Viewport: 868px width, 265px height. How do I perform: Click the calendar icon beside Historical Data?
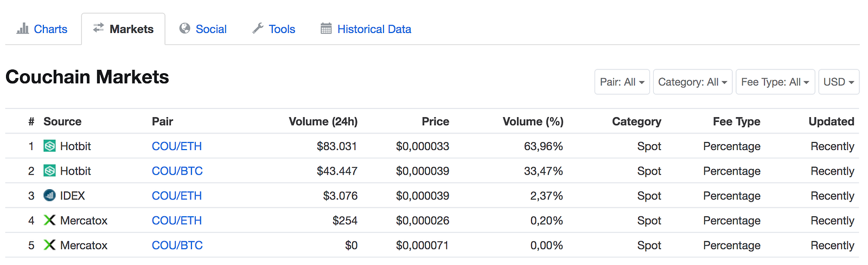tap(326, 29)
